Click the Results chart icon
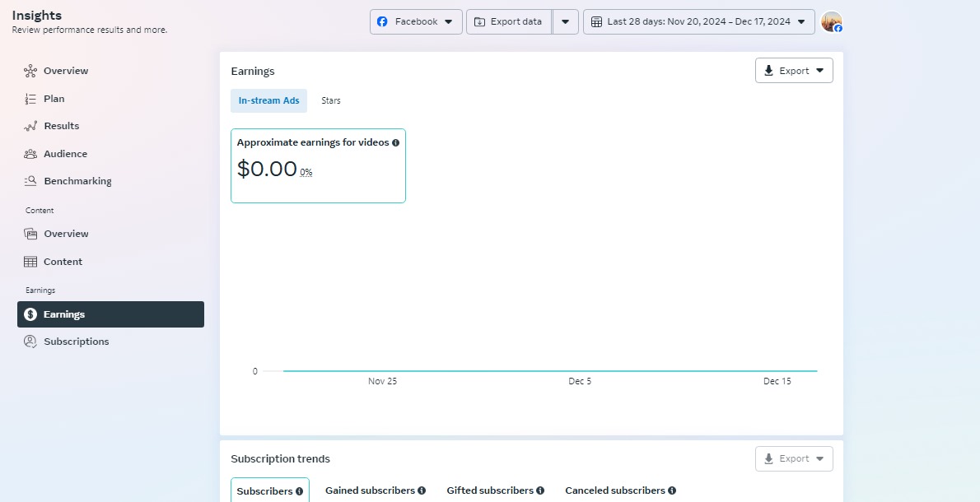Screen dimensions: 980x502 point(30,126)
